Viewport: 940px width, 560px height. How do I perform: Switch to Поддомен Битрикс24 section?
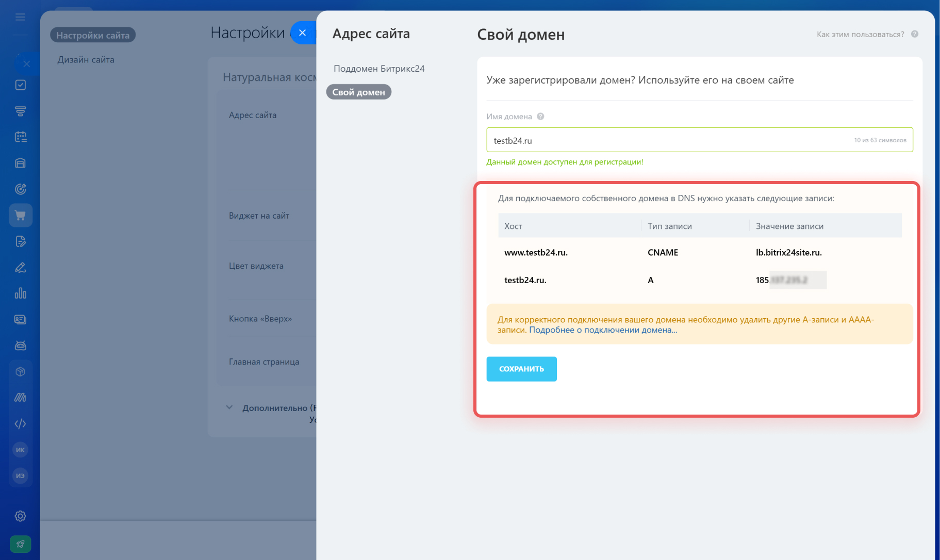coord(379,69)
